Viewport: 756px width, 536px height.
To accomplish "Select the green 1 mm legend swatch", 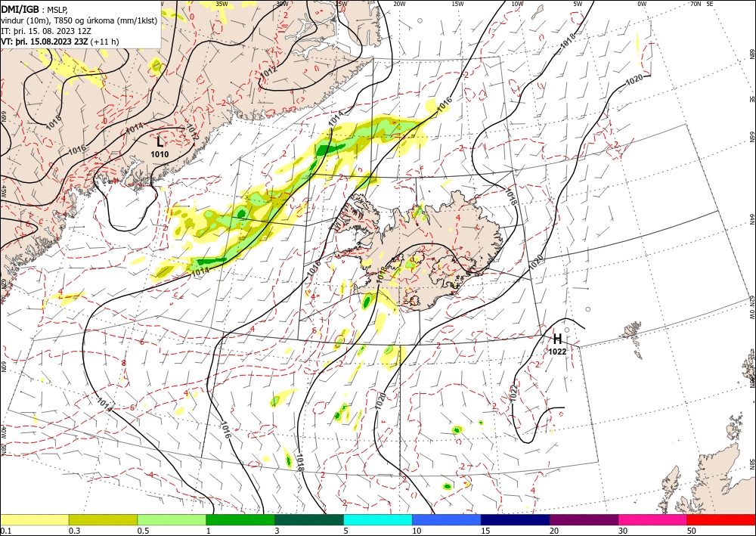I will pos(240,519).
